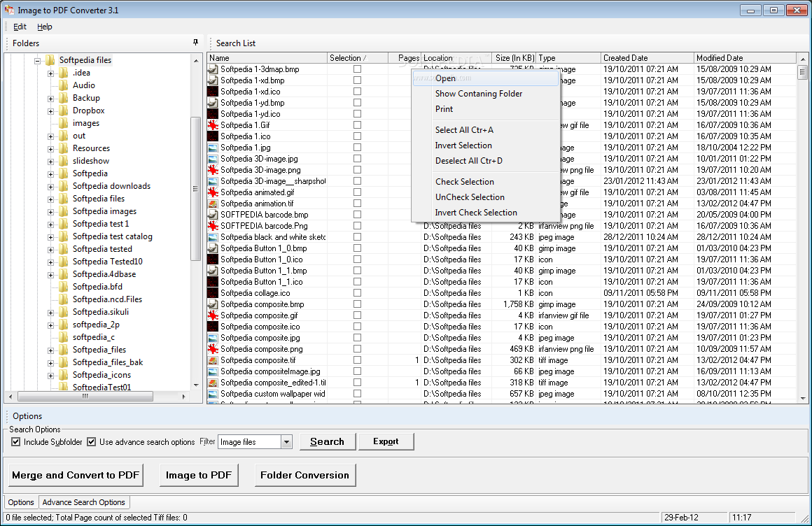Image resolution: width=812 pixels, height=526 pixels.
Task: Click the file icon of Softpedia 1.jpg
Action: 212,148
